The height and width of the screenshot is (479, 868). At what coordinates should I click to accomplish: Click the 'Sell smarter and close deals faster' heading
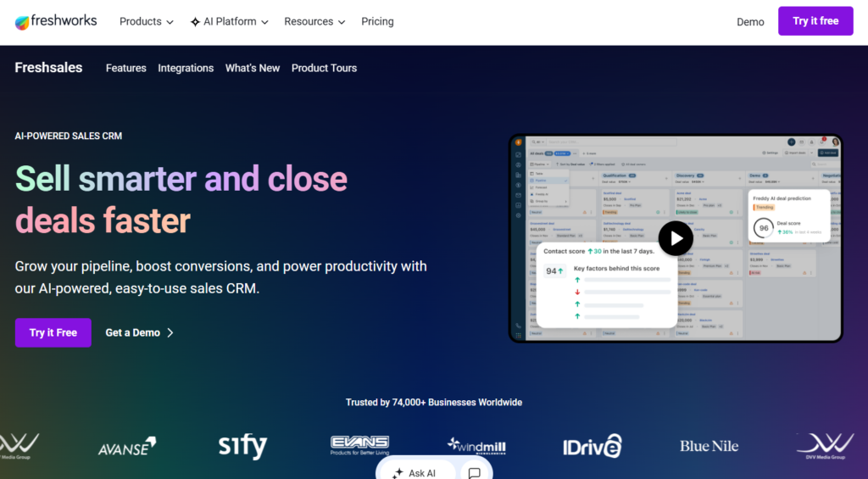point(181,199)
